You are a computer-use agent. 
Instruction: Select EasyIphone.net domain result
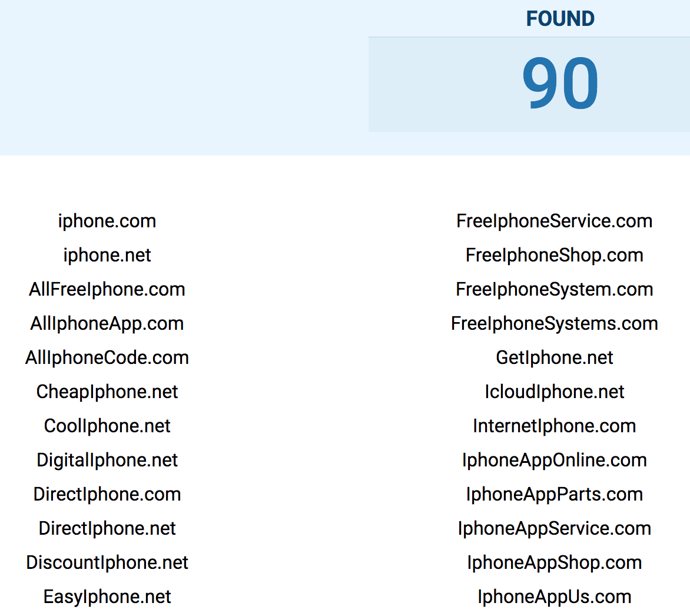[107, 597]
